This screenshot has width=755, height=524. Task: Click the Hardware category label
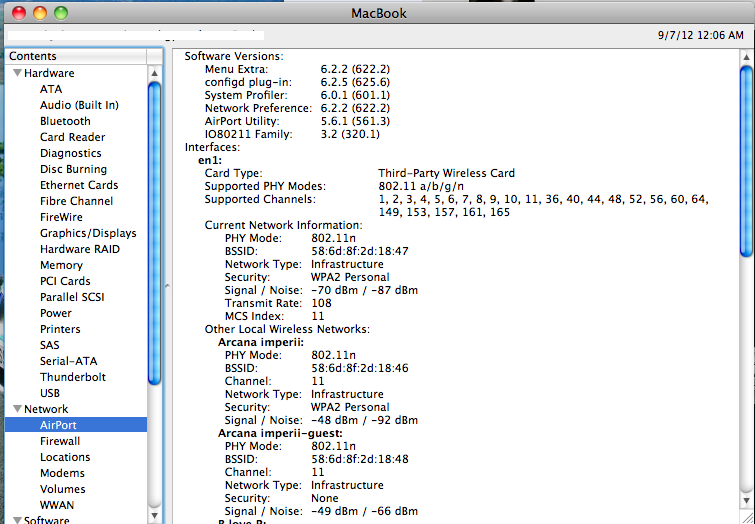pos(49,73)
